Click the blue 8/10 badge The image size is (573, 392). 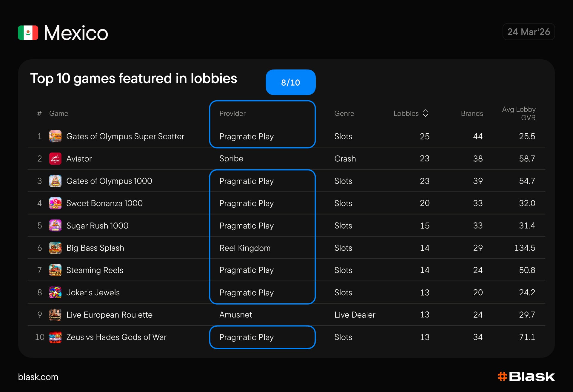click(290, 82)
